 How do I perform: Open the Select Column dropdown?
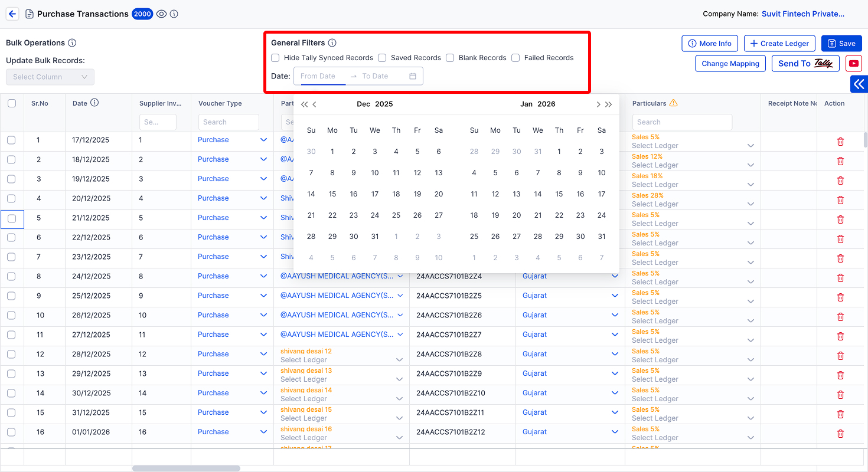pos(50,77)
